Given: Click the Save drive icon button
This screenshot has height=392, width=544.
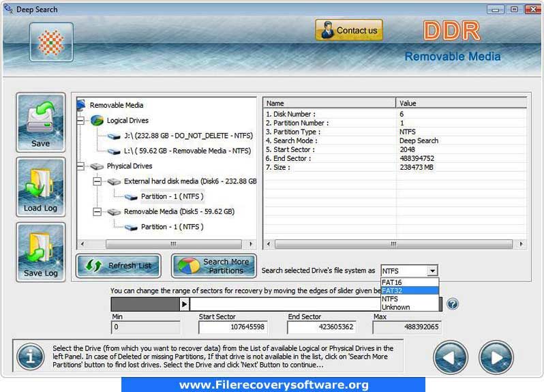Looking at the screenshot, I should 41,123.
